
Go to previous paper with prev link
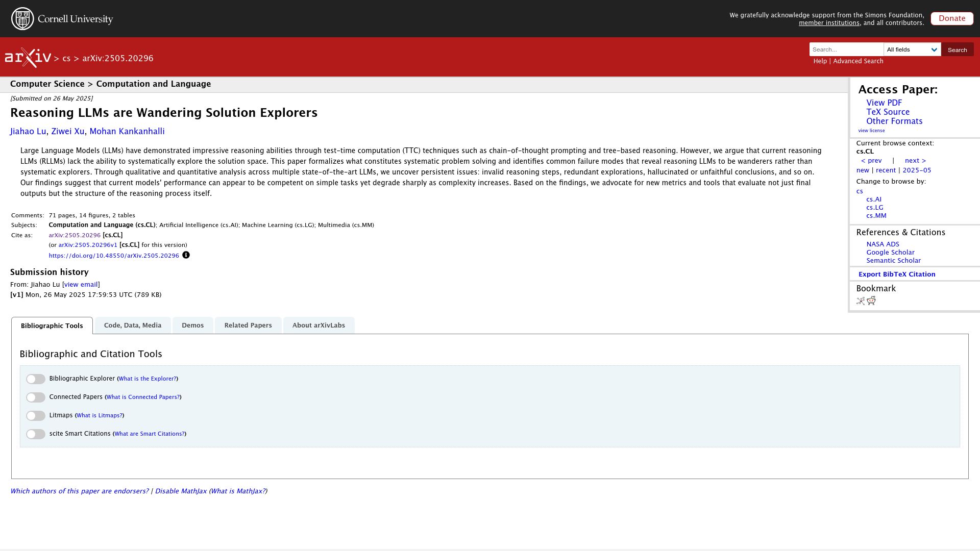[x=871, y=161]
